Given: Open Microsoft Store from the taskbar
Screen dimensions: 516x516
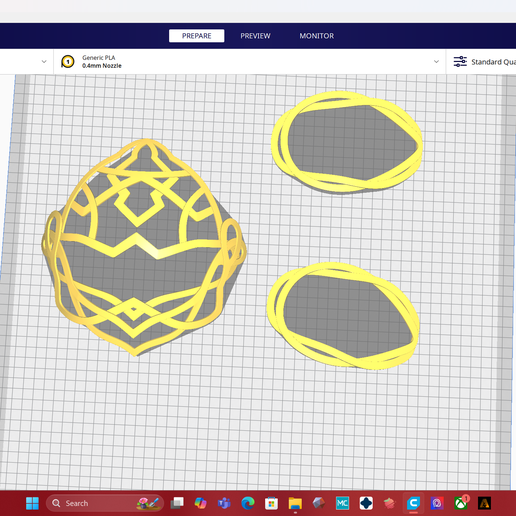Looking at the screenshot, I should tap(271, 503).
